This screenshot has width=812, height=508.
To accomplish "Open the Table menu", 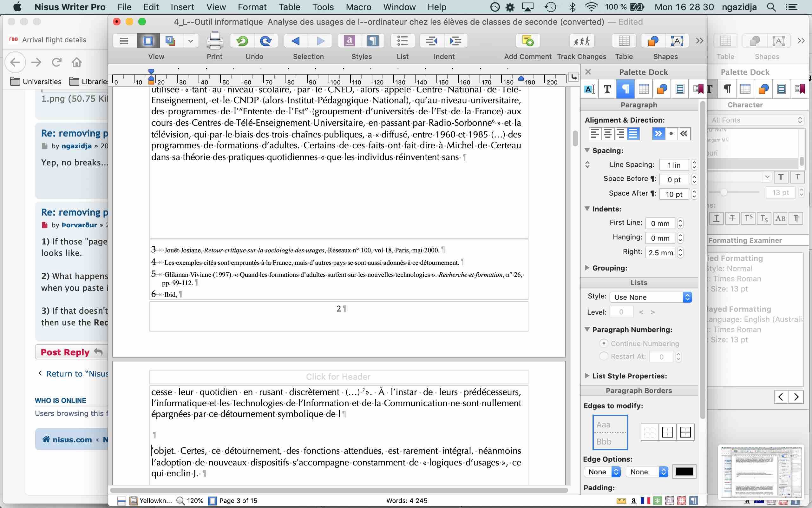I will point(289,7).
